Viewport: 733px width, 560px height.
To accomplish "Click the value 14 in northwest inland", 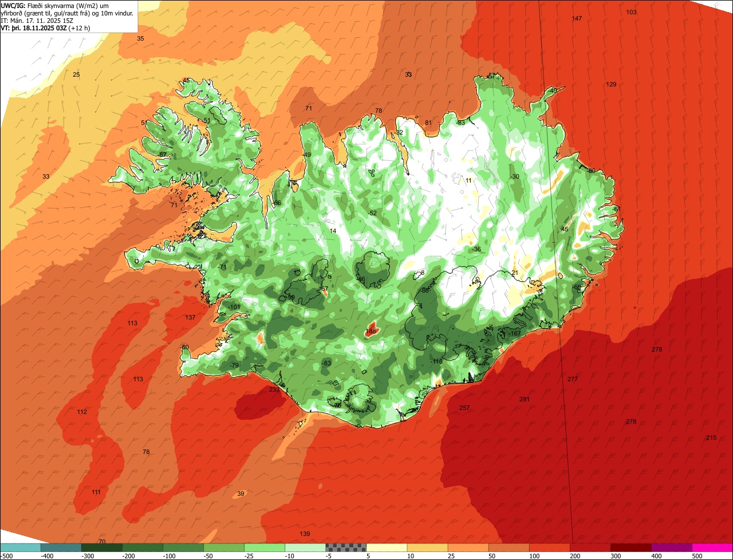I will [333, 231].
